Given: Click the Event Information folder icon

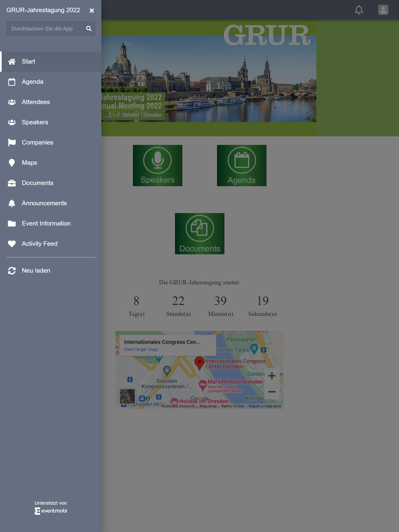Looking at the screenshot, I should [12, 223].
